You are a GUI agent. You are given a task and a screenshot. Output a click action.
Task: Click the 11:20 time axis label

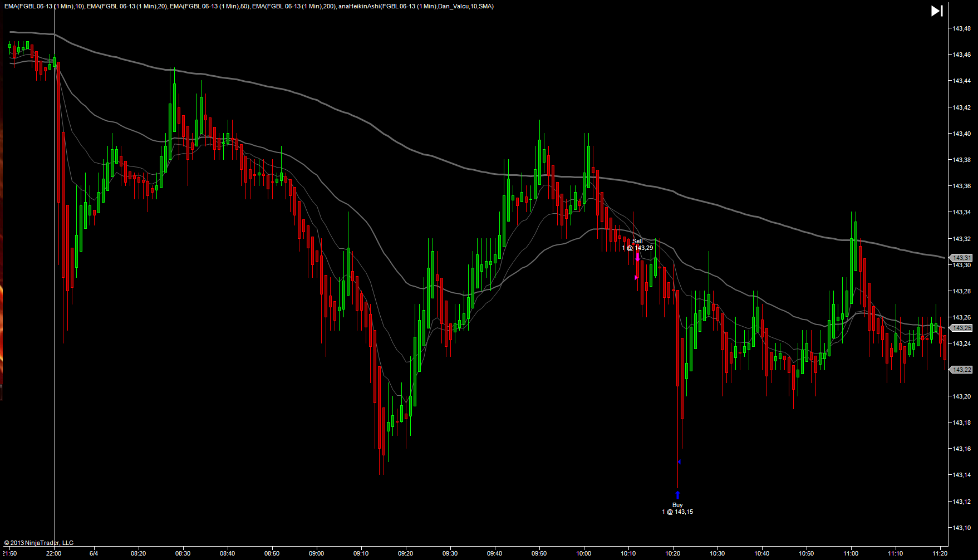tap(940, 553)
